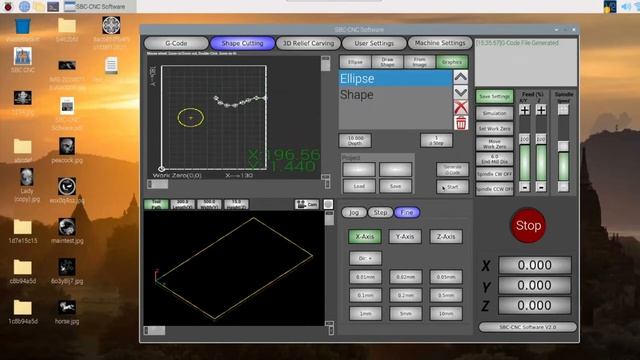Image resolution: width=640 pixels, height=360 pixels.
Task: Select the Step movement mode
Action: click(x=380, y=212)
